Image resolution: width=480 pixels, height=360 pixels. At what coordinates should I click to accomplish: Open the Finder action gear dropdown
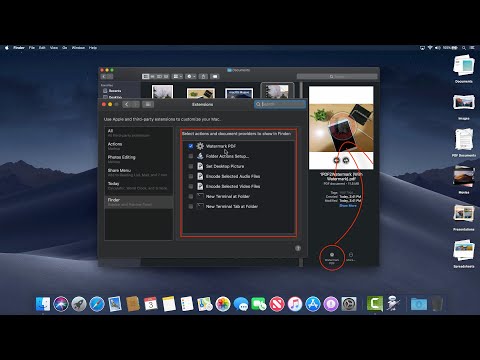click(x=191, y=76)
